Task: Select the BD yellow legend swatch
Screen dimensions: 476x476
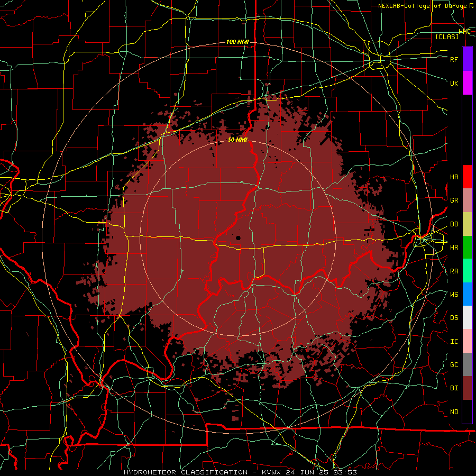Action: (467, 224)
